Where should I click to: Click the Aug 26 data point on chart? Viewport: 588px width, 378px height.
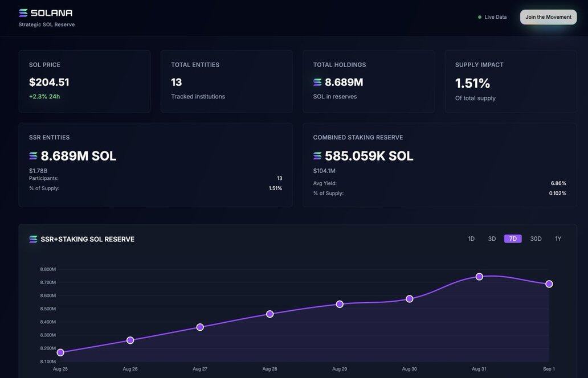(130, 340)
